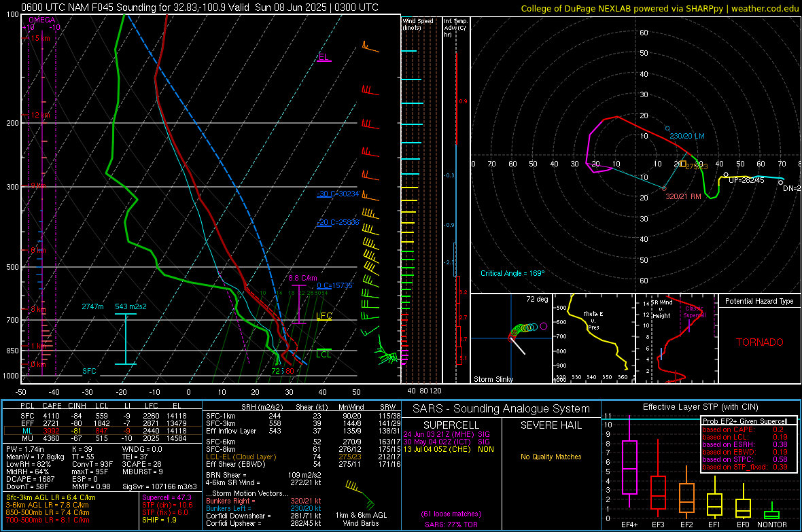This screenshot has width=802, height=532.
Task: Click the NAM F045 Sounding title text
Action: (x=199, y=7)
